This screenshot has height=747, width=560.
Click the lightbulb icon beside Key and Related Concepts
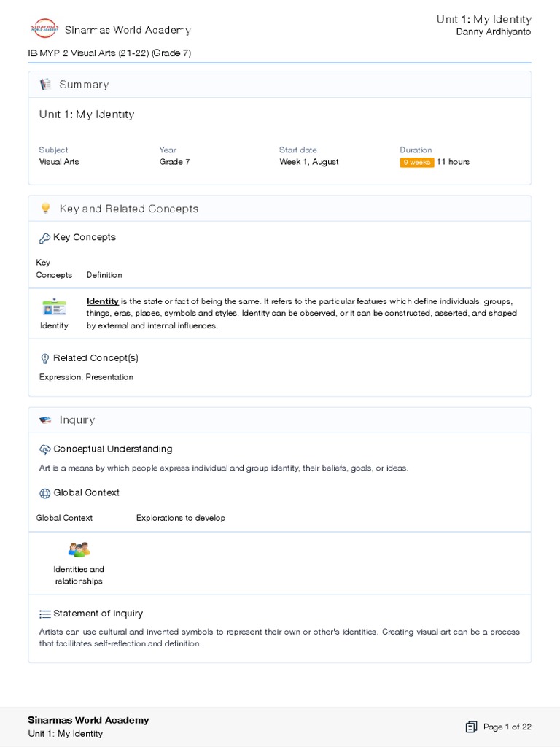point(46,209)
